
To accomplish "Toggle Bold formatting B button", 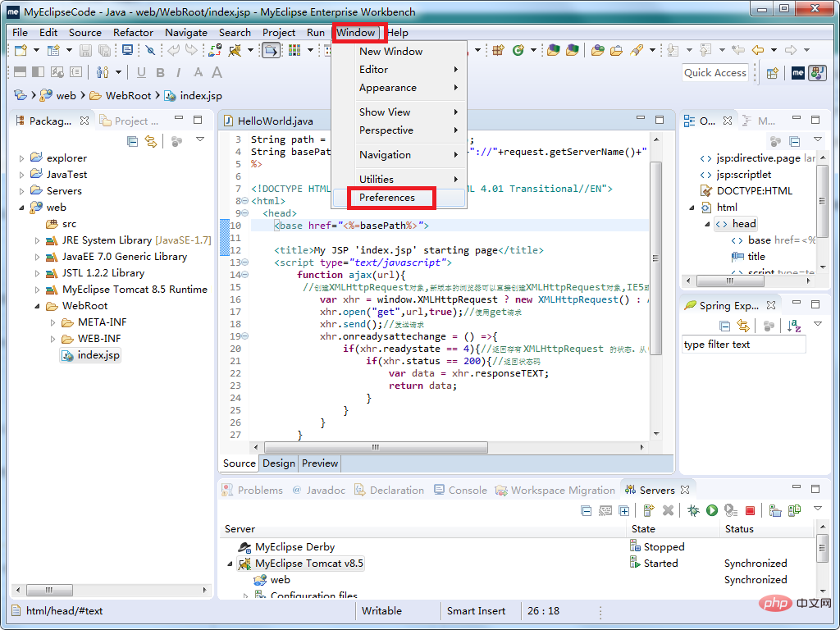I will point(160,73).
